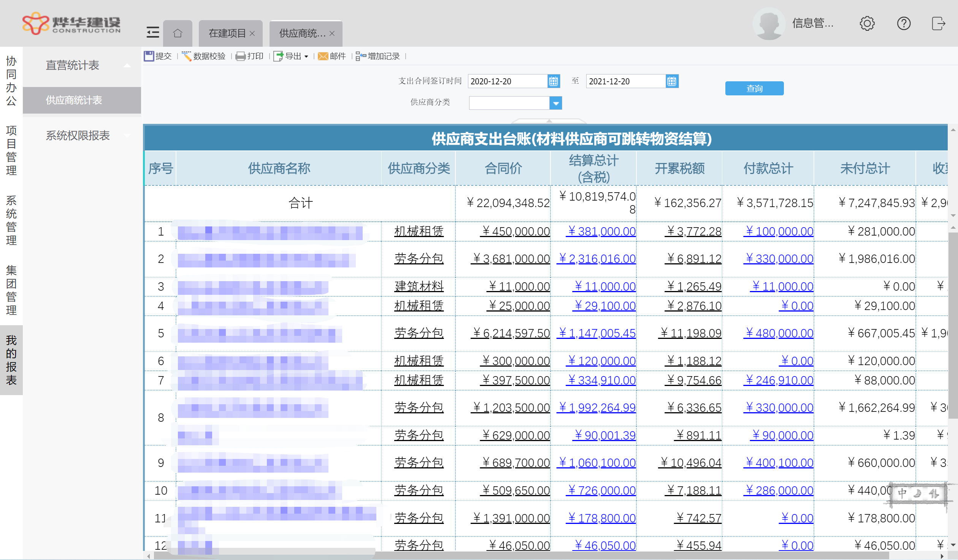Click the horizontal scrollbar left arrow
This screenshot has height=560, width=958.
coord(148,556)
